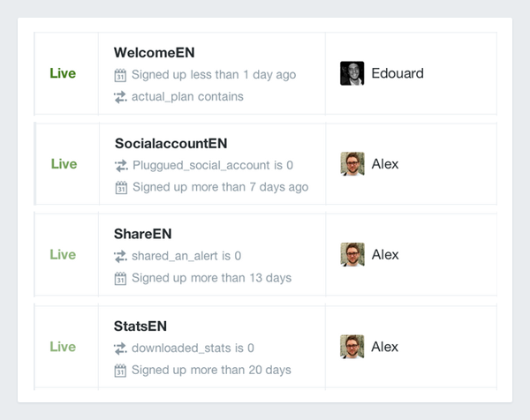The width and height of the screenshot is (530, 420).
Task: Click the calendar icon beside Signed up more than 20 days
Action: click(120, 371)
